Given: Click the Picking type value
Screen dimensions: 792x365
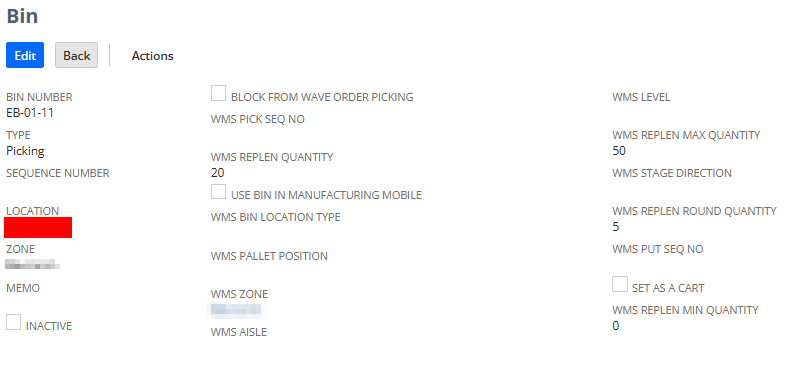Looking at the screenshot, I should 25,151.
